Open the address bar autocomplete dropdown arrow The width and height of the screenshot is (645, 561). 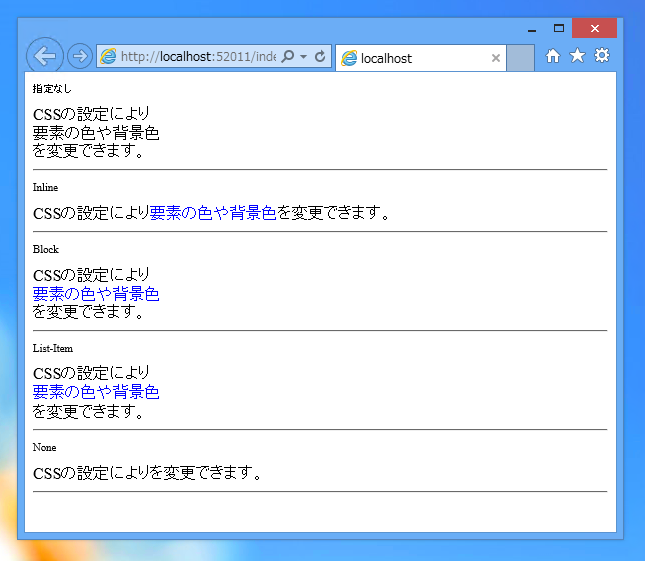click(304, 56)
